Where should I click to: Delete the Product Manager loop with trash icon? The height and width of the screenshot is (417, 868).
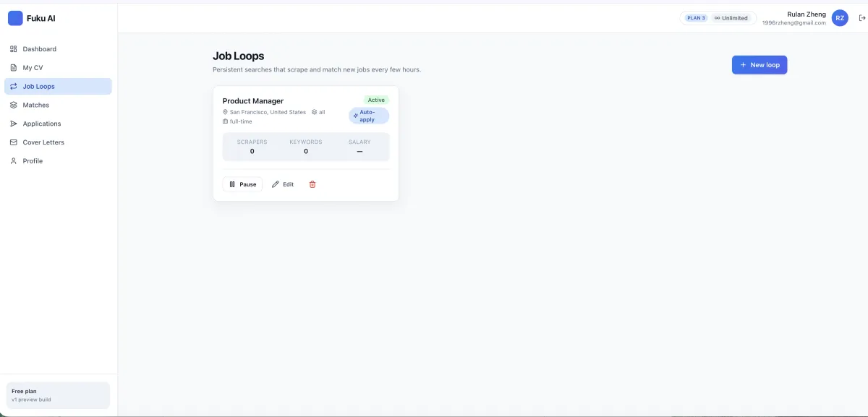[x=312, y=184]
